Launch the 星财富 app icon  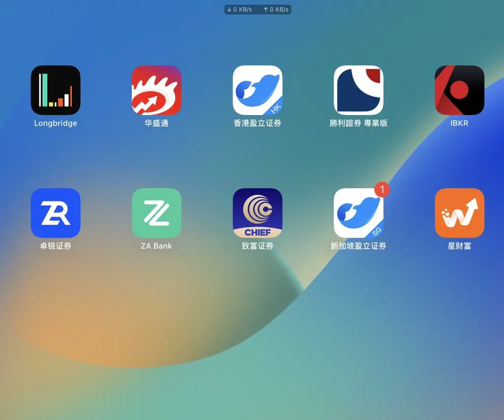(x=459, y=213)
